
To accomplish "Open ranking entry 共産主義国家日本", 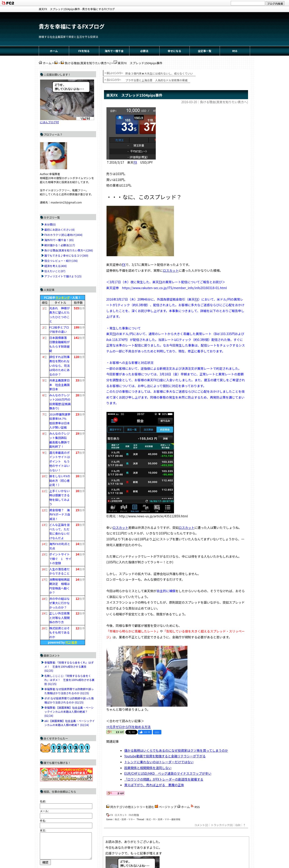I will pyautogui.click(x=60, y=385).
